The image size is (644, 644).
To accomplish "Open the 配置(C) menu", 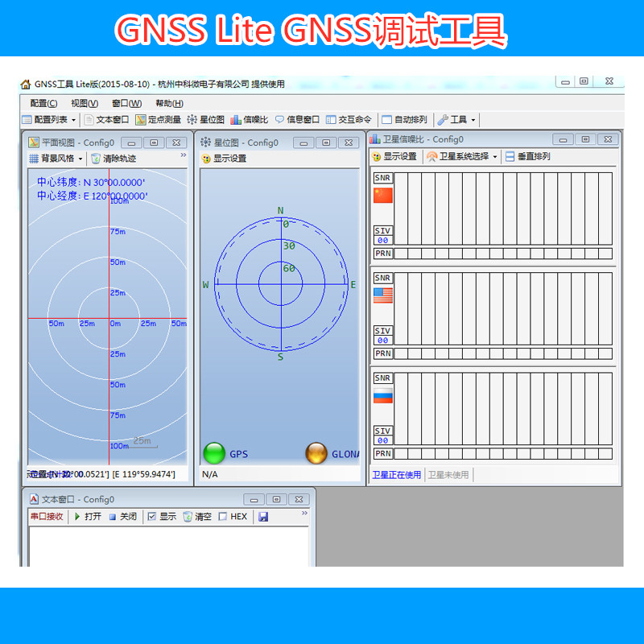I will pyautogui.click(x=43, y=103).
